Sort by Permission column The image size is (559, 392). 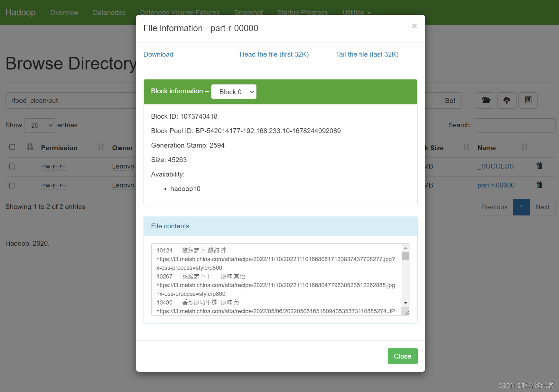pos(59,148)
